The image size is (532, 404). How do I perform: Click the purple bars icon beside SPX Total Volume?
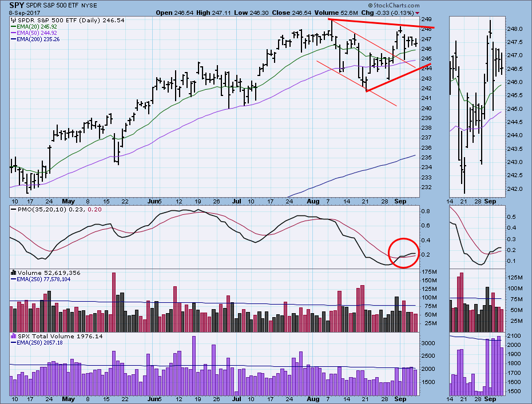tap(14, 336)
